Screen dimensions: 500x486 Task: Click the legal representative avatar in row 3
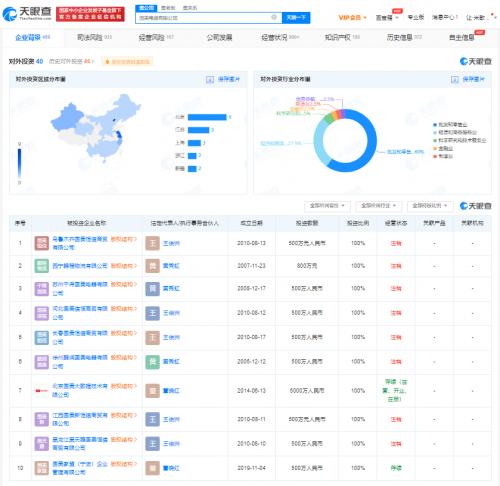(x=152, y=288)
